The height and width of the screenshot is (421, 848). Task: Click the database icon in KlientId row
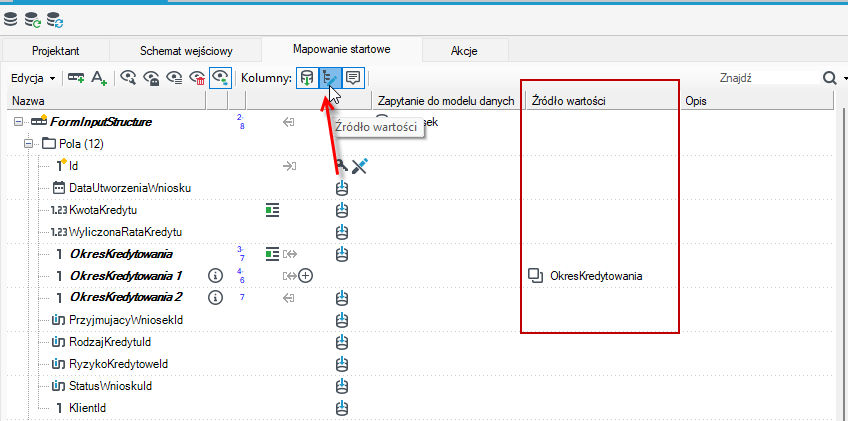coord(341,407)
